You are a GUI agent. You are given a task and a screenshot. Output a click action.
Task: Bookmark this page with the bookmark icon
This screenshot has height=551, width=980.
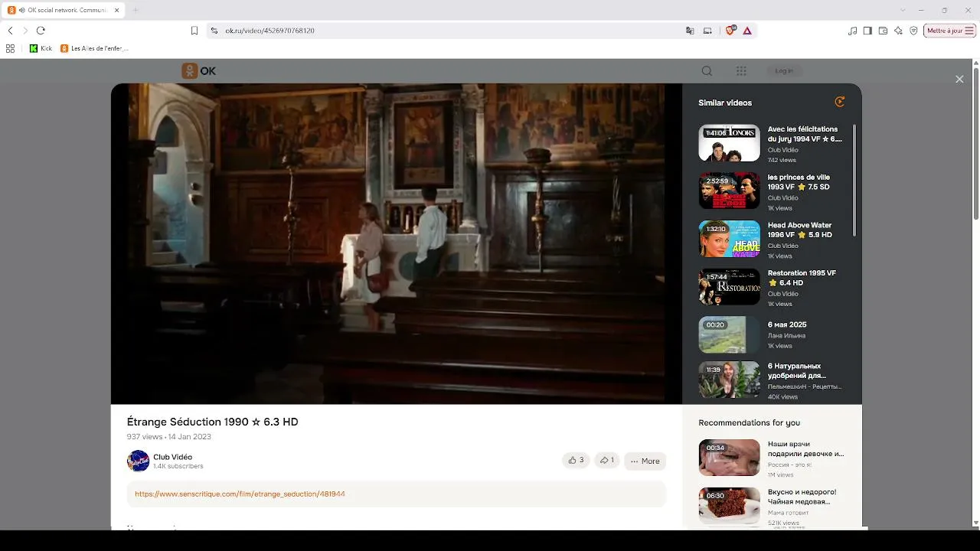click(x=194, y=31)
